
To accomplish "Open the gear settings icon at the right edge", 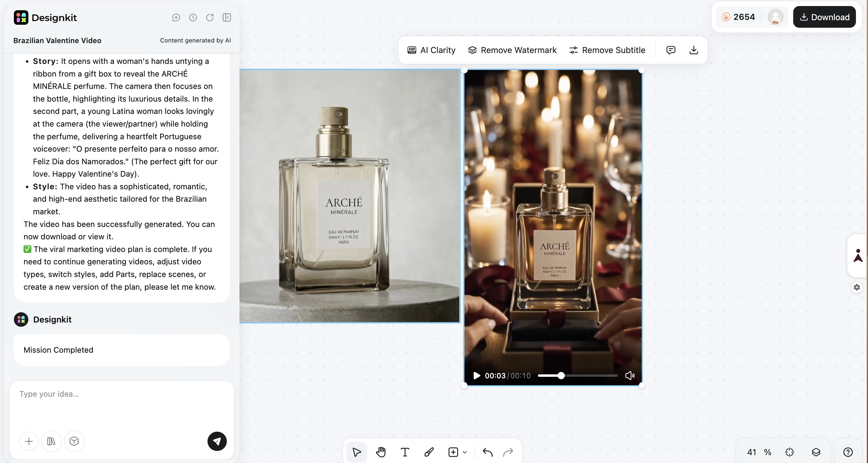I will coord(857,287).
